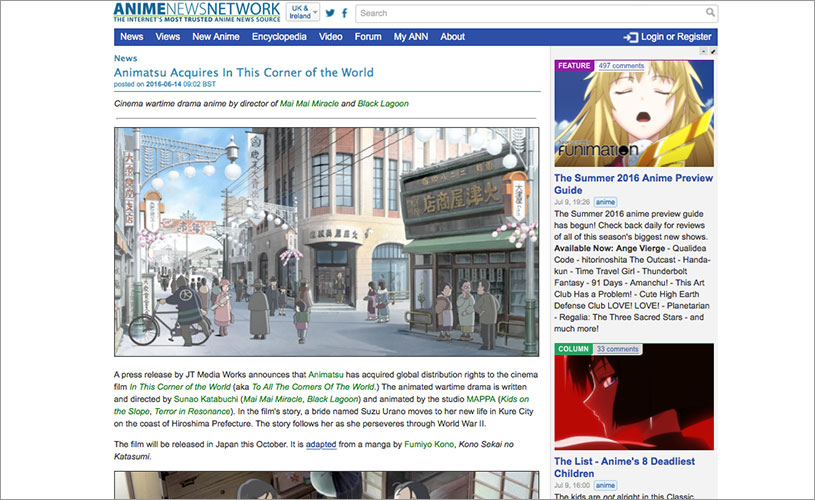
Task: Go to the Forum menu item
Action: [x=368, y=37]
